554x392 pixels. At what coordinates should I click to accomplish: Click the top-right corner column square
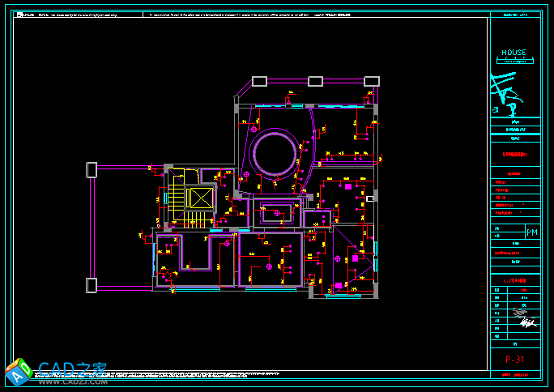(x=372, y=81)
